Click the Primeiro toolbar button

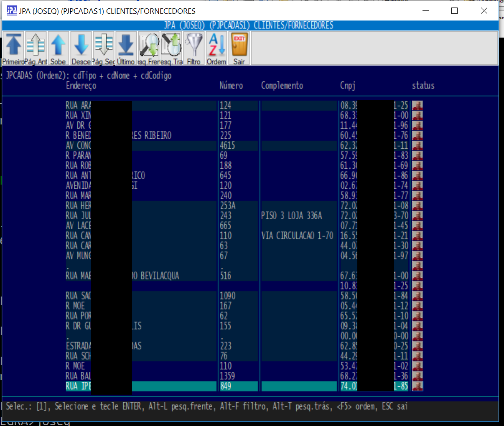pos(13,48)
